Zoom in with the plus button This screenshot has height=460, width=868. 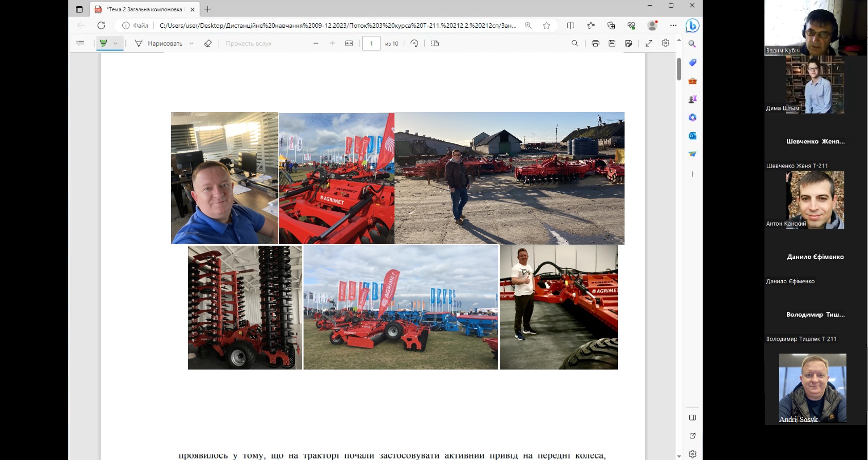pos(332,44)
